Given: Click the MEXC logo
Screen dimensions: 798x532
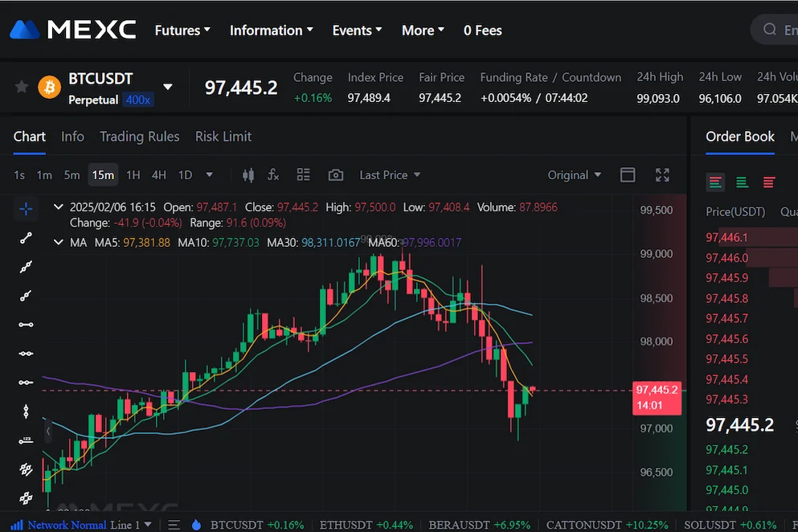Looking at the screenshot, I should pyautogui.click(x=73, y=30).
